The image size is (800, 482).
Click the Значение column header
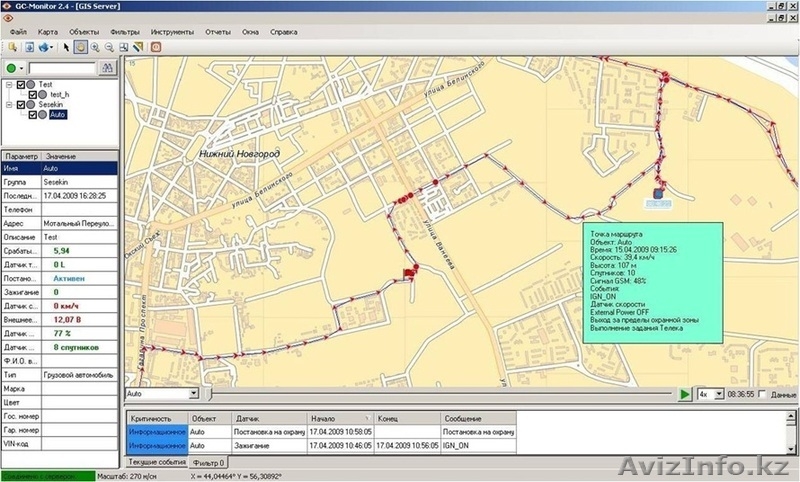point(80,156)
